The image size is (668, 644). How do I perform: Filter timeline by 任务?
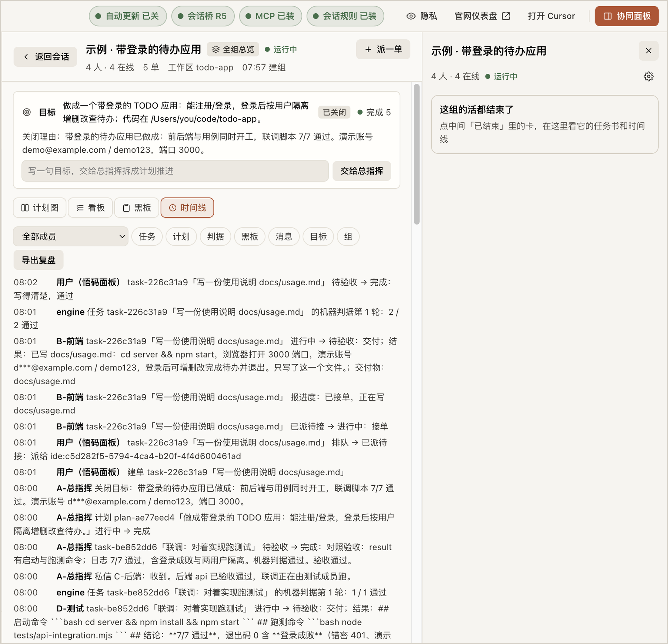147,236
